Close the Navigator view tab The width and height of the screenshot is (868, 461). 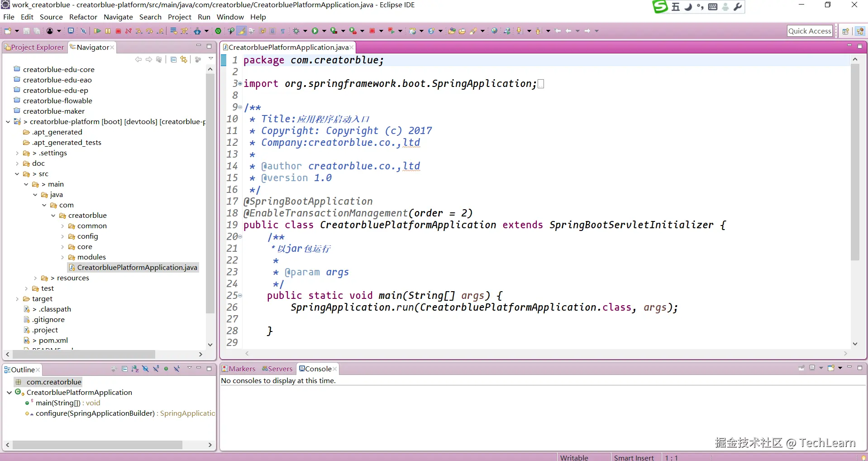[112, 47]
